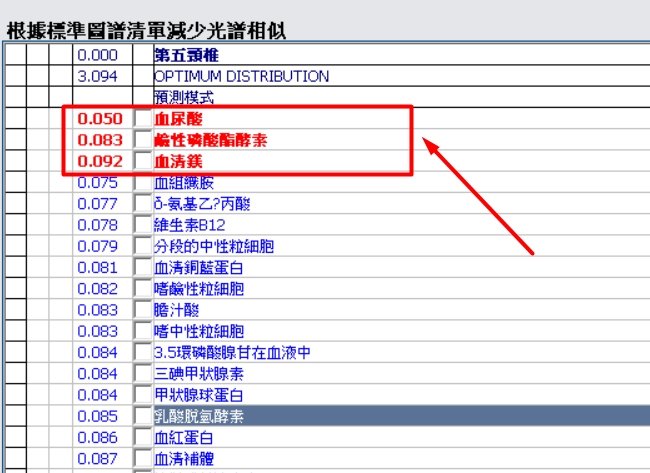Tick the 血清補體 checkbox
Screen dimensions: 650x473
pyautogui.click(x=143, y=458)
